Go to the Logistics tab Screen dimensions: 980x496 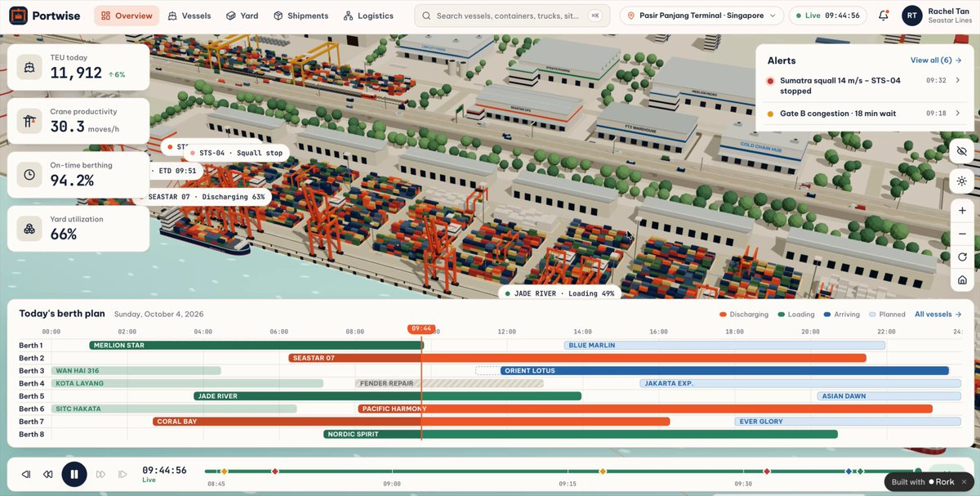coord(368,16)
